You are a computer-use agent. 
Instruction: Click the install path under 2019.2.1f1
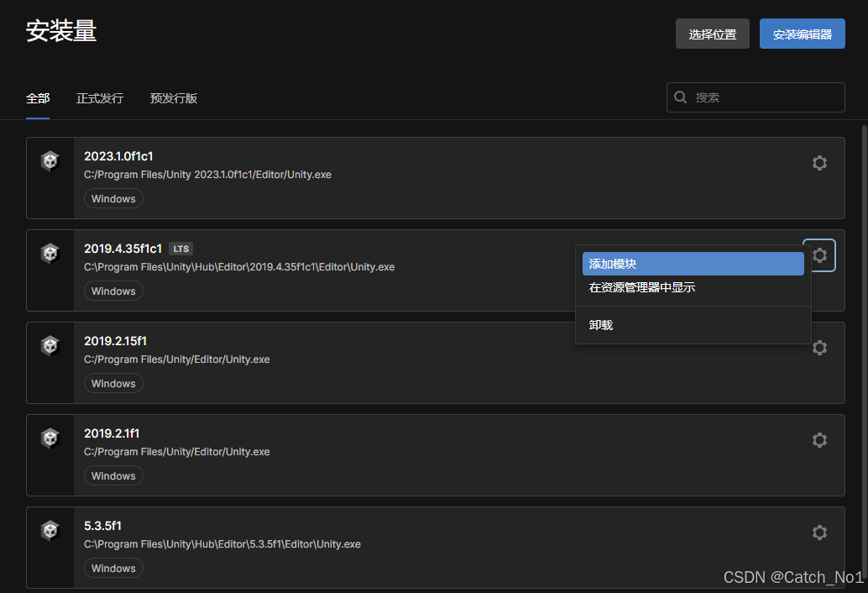(x=176, y=453)
